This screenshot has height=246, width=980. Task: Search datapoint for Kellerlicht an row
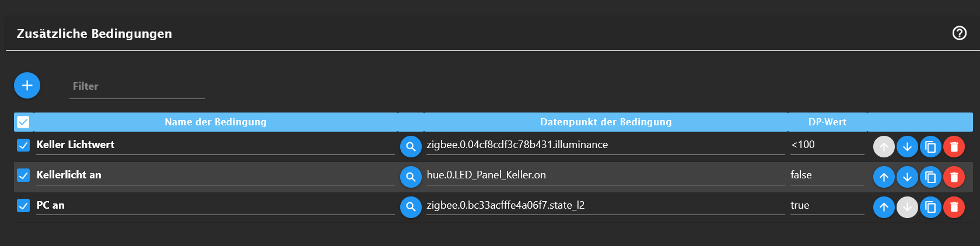point(411,177)
